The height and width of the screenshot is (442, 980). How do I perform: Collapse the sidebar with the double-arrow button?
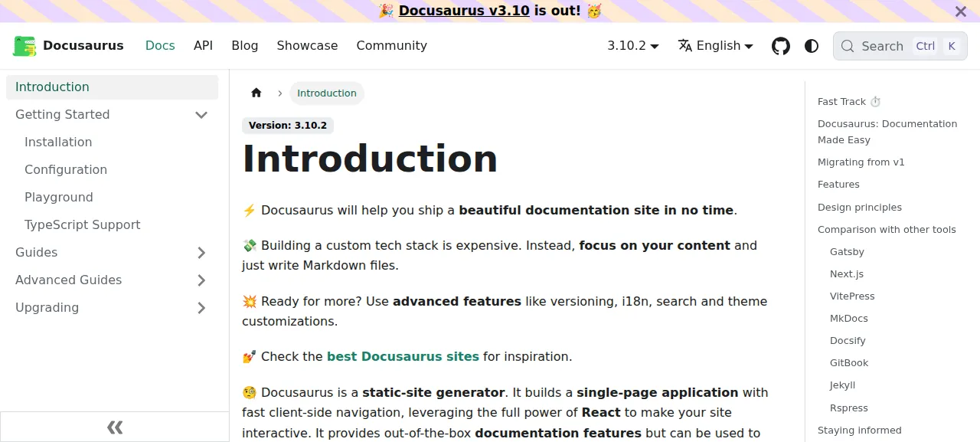pos(115,427)
